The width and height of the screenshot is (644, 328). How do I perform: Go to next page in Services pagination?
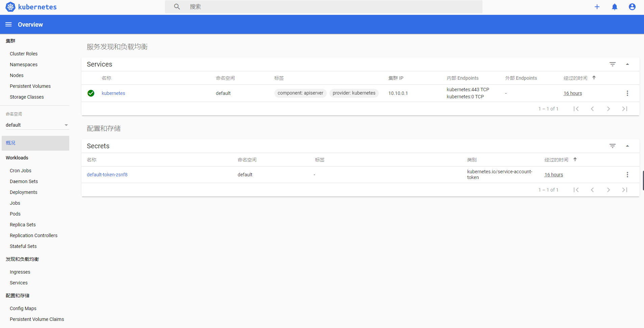[x=609, y=109]
